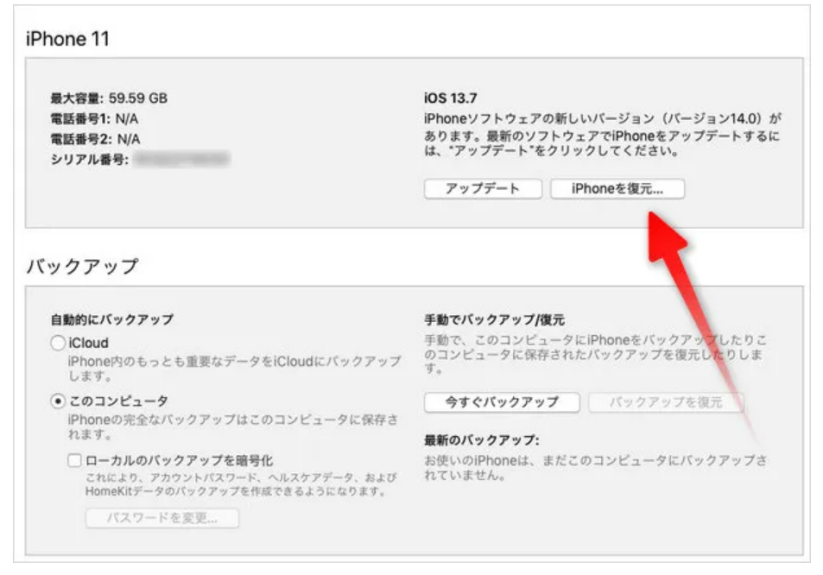This screenshot has height=575, width=823.
Task: Click the 手動でバックアップ/復元 heading
Action: click(x=494, y=320)
